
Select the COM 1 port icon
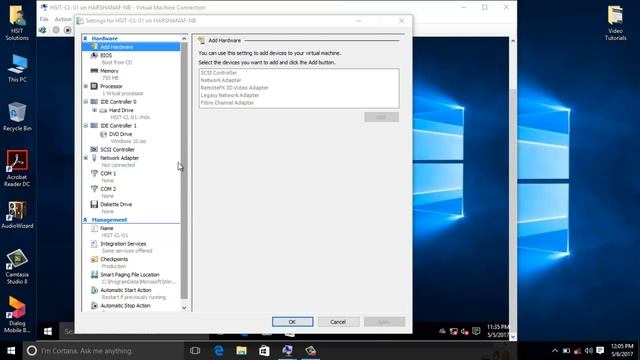(x=94, y=173)
